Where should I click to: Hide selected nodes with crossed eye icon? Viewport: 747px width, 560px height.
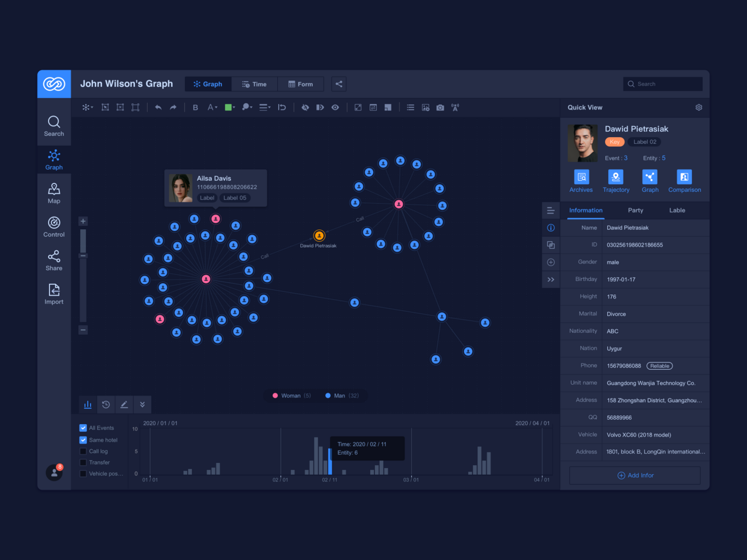pos(305,107)
